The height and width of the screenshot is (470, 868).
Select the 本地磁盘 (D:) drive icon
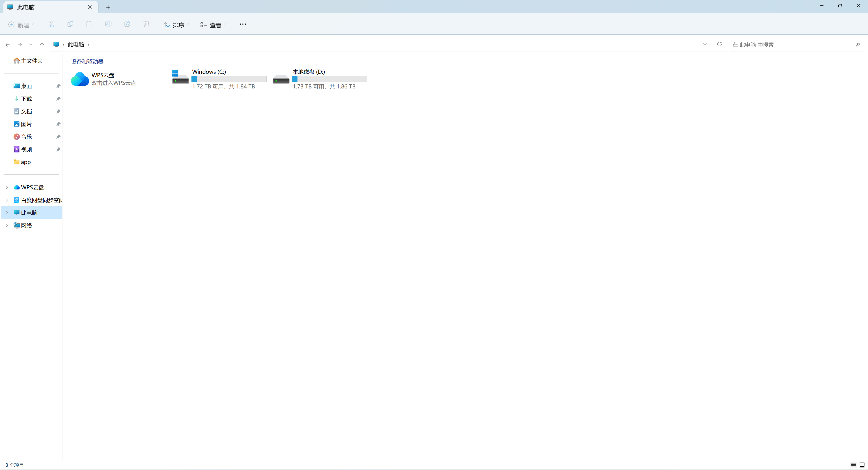point(281,80)
